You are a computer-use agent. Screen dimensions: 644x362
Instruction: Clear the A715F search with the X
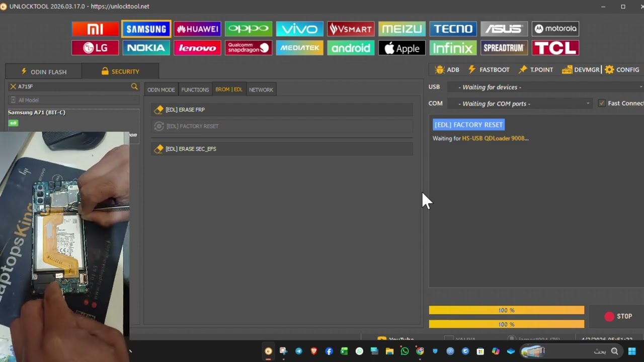[13, 86]
